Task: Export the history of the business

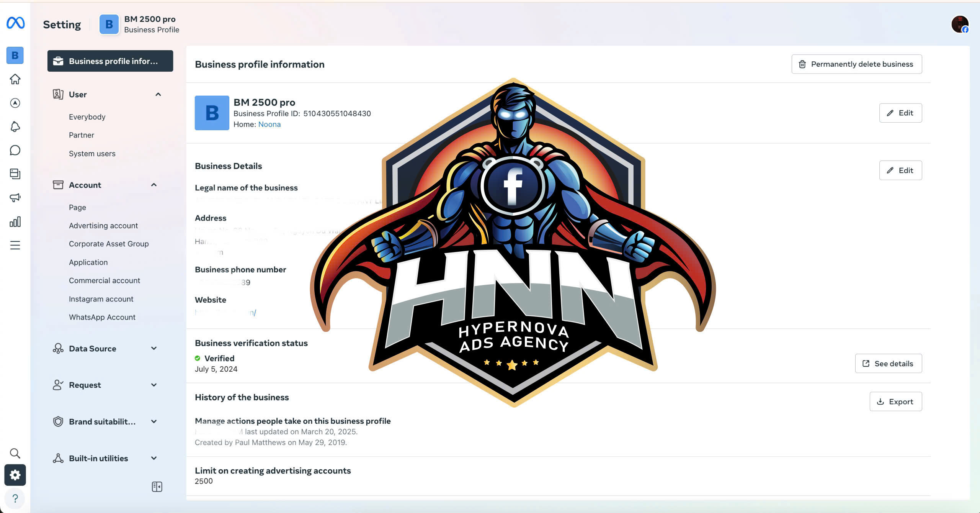Action: (896, 402)
